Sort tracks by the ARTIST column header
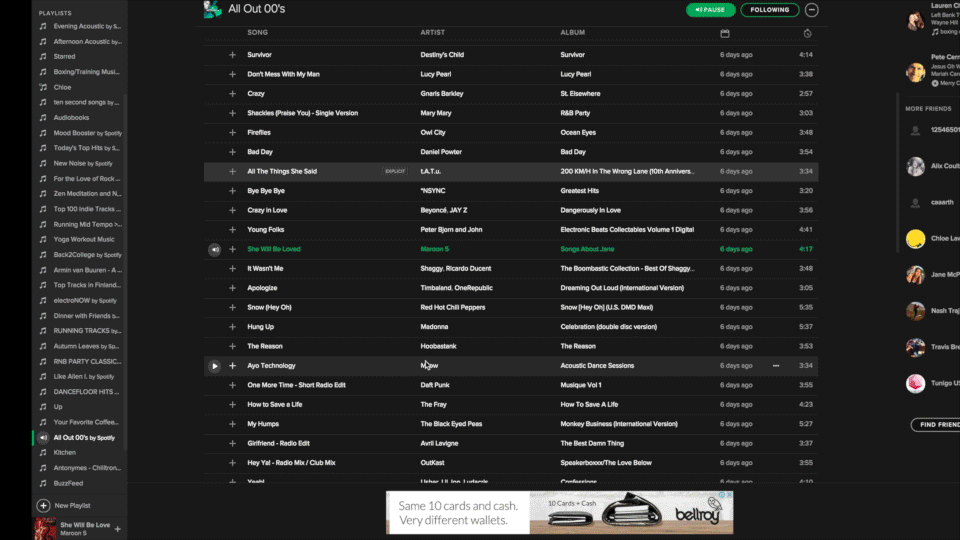Image resolution: width=960 pixels, height=540 pixels. point(432,32)
